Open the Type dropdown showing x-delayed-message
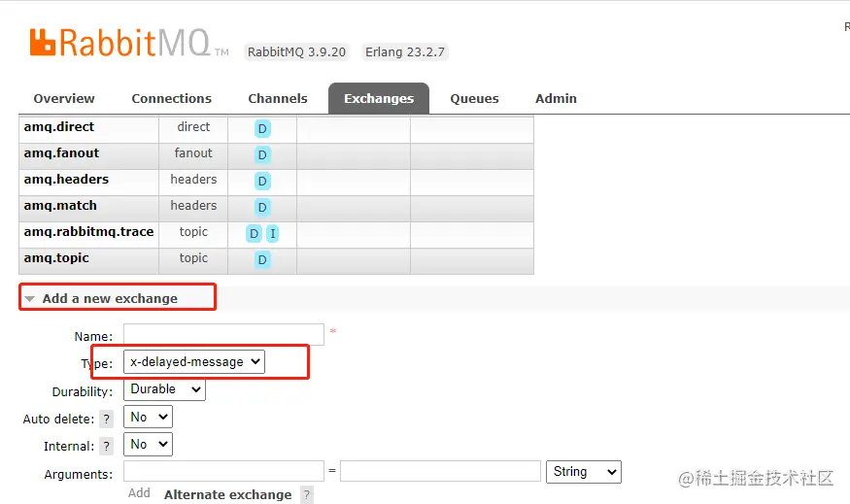The width and height of the screenshot is (850, 504). tap(194, 361)
